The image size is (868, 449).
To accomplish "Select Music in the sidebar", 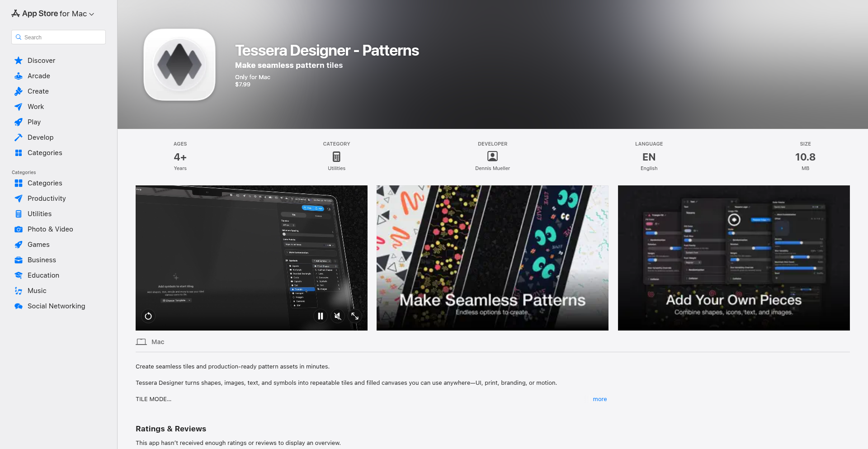I will click(x=37, y=290).
